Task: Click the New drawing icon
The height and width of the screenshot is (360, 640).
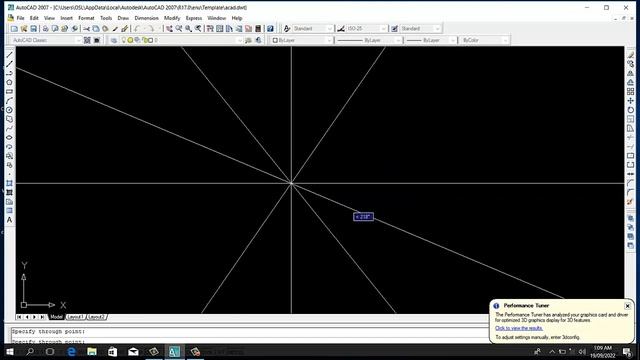Action: tap(14, 29)
